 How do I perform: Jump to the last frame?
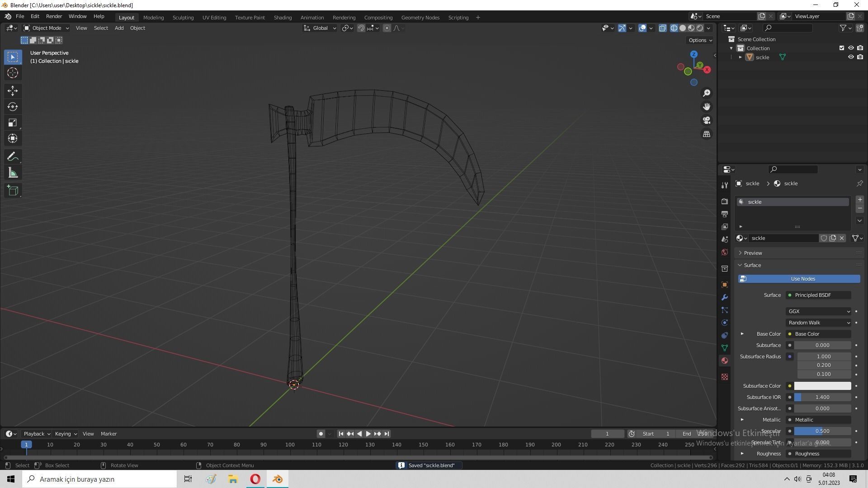[387, 434]
